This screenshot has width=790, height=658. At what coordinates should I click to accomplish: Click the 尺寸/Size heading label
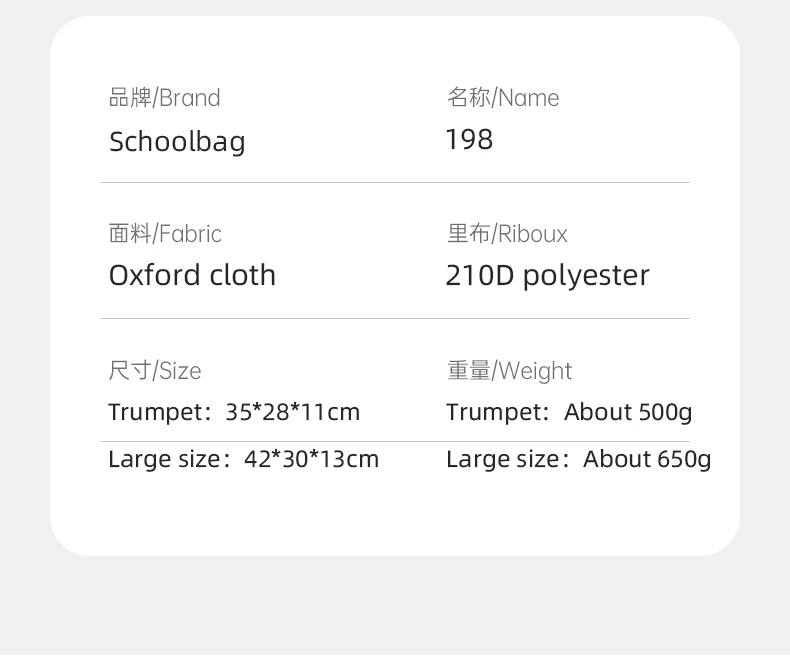pos(155,371)
